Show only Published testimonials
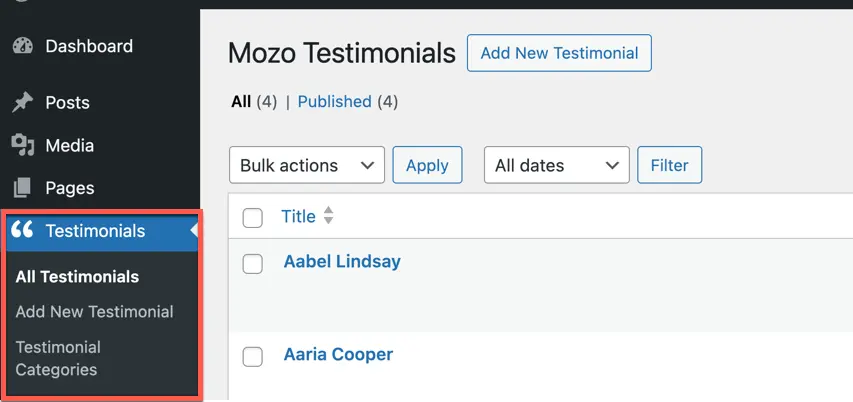The width and height of the screenshot is (853, 402). [335, 102]
